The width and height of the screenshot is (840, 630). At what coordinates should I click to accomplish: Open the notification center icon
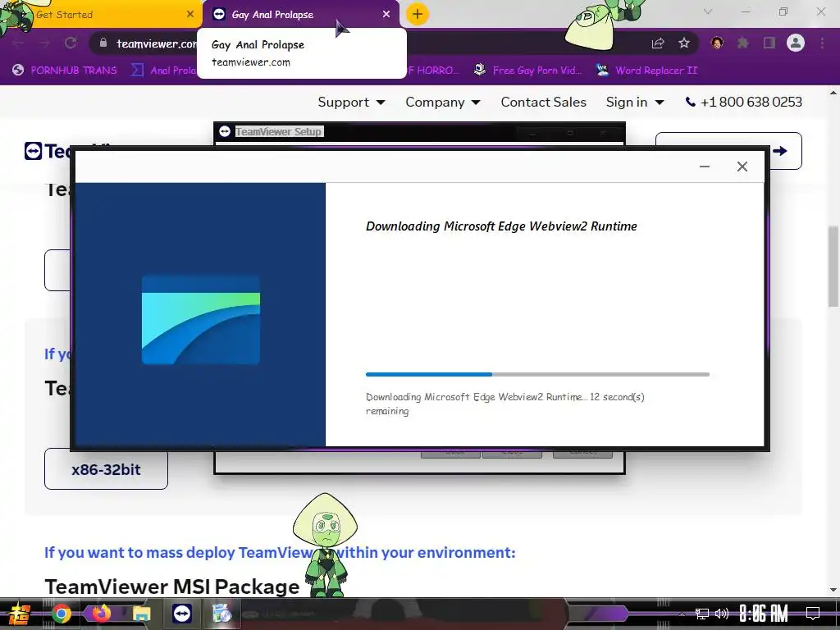click(x=813, y=614)
